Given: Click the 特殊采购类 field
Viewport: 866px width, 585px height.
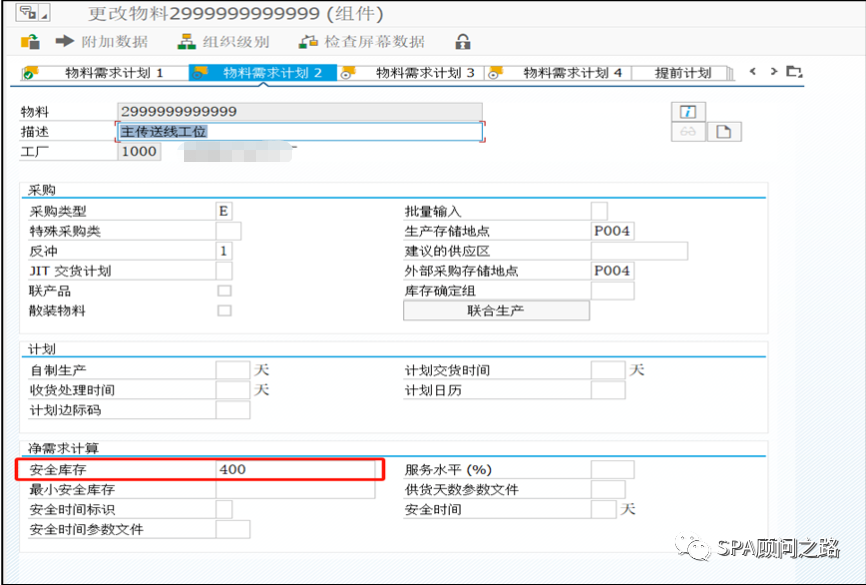Looking at the screenshot, I should [228, 231].
